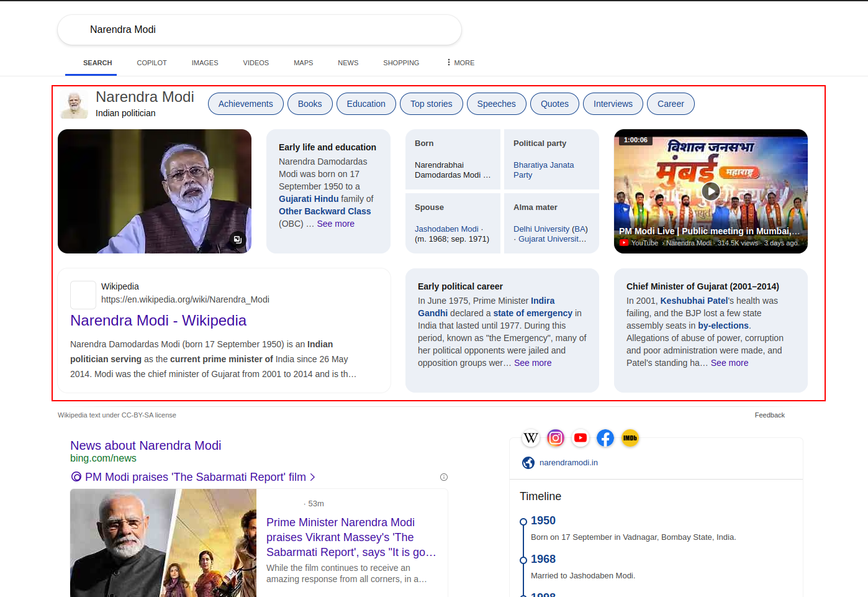Click the small Narendra Modi avatar thumbnail
This screenshot has height=597, width=868.
[x=75, y=104]
